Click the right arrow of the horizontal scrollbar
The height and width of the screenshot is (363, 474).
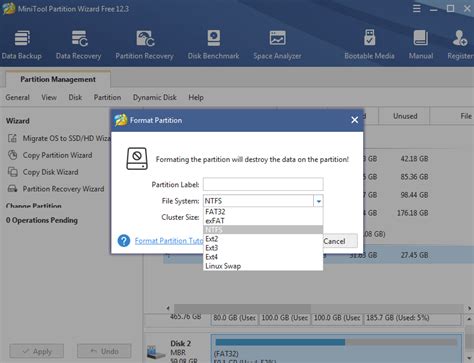pos(470,308)
